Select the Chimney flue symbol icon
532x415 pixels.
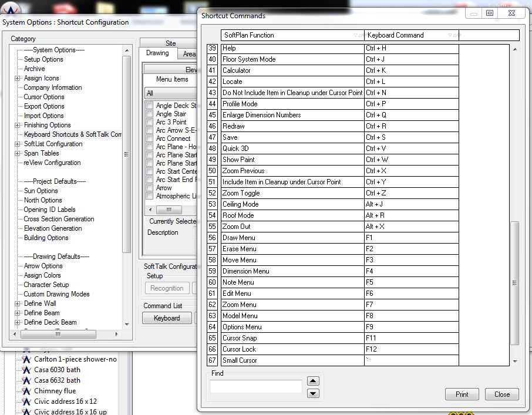tap(26, 391)
